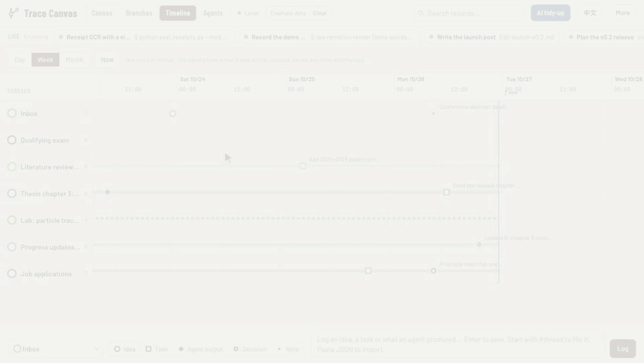Image resolution: width=644 pixels, height=363 pixels.
Task: Jump to Now on the timeline
Action: click(x=107, y=59)
